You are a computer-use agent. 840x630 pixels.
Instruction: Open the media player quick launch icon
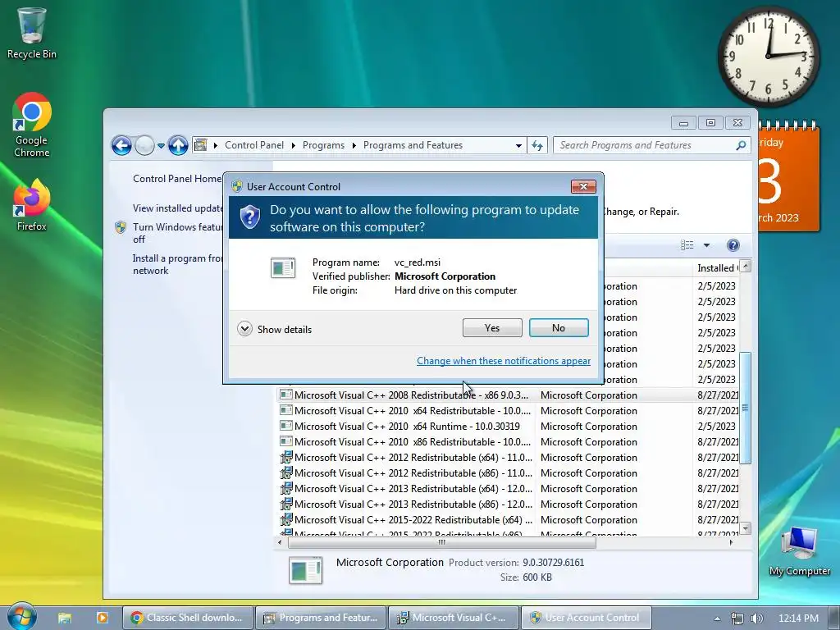(x=102, y=618)
